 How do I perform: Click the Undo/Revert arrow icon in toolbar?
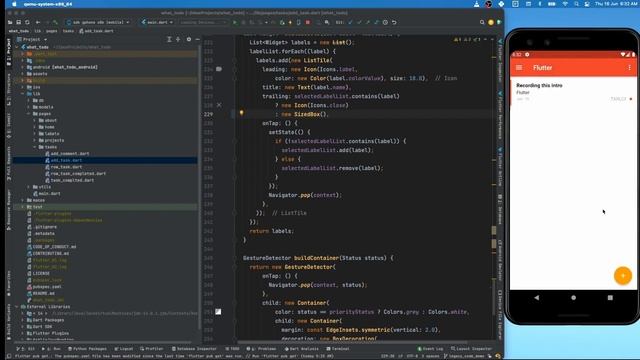coord(394,22)
